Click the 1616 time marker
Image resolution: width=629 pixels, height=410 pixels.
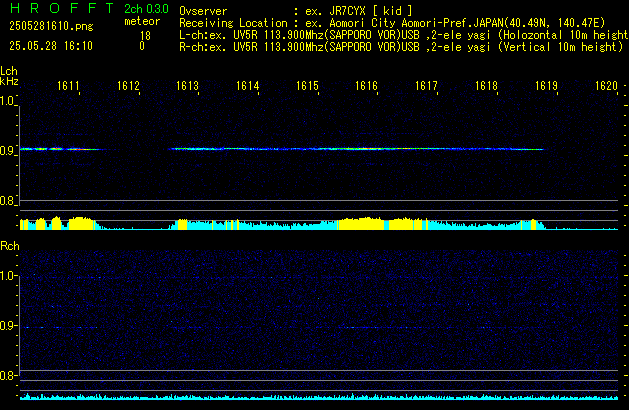coord(367,86)
